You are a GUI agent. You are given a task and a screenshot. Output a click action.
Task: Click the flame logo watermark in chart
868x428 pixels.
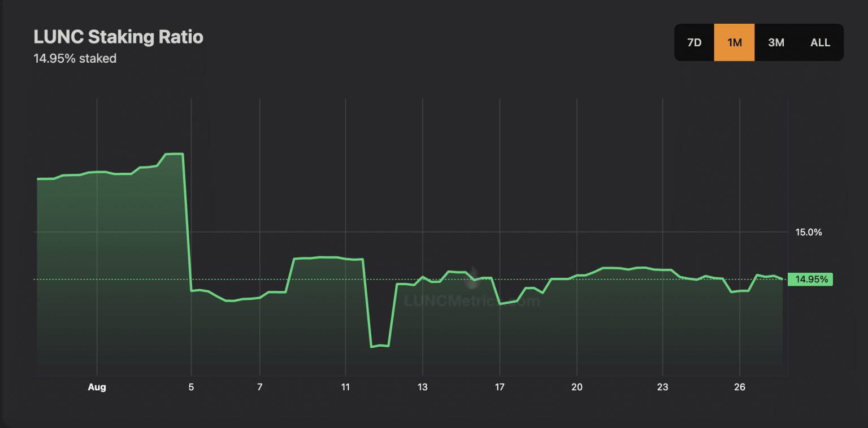click(x=472, y=274)
